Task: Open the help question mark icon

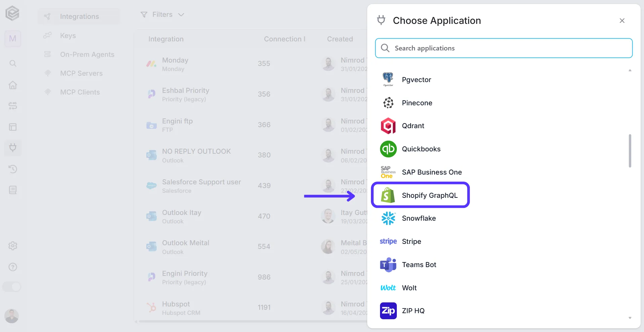Action: click(x=13, y=267)
